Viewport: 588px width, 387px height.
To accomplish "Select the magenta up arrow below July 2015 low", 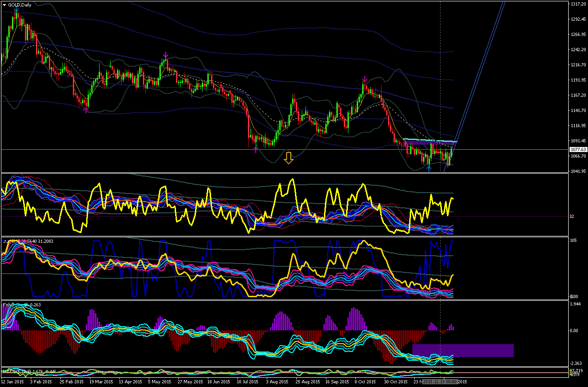I will (256, 149).
